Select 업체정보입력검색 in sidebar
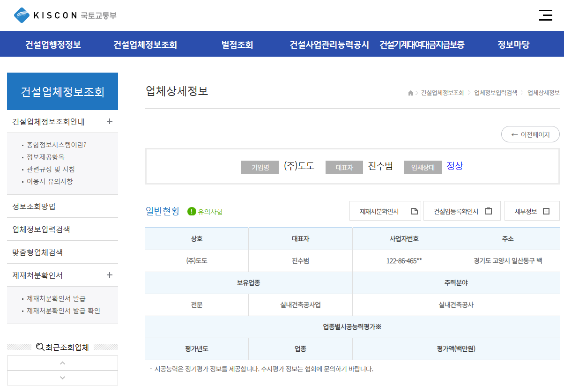The width and height of the screenshot is (564, 392). (62, 229)
